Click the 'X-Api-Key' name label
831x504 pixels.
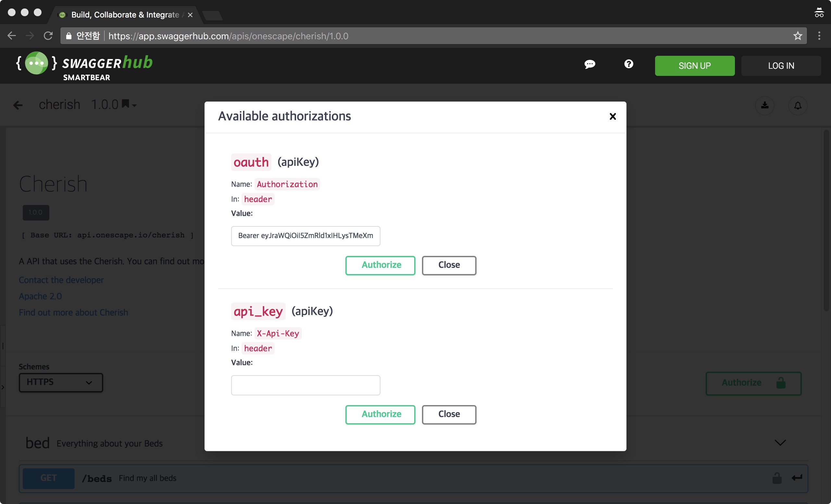[x=278, y=333]
